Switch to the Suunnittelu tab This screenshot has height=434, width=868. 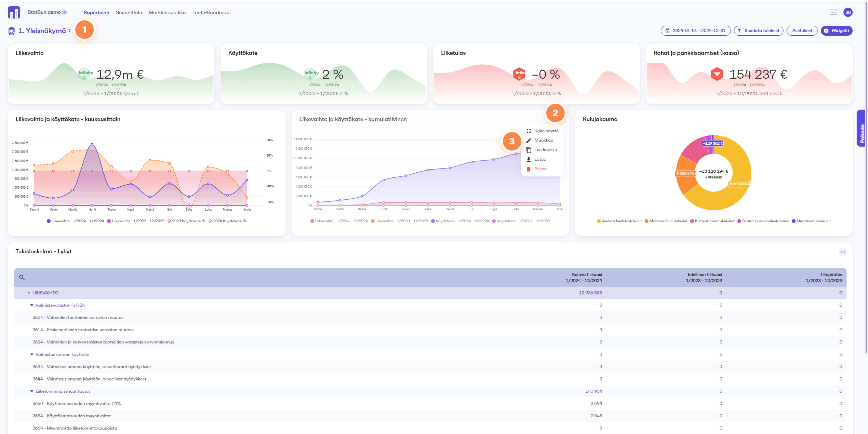[129, 12]
